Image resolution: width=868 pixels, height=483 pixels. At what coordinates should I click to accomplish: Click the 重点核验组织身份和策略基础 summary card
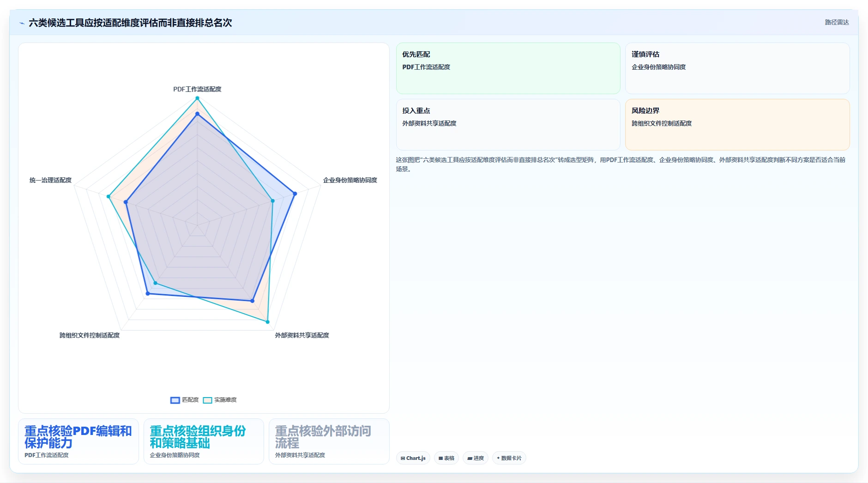(204, 441)
